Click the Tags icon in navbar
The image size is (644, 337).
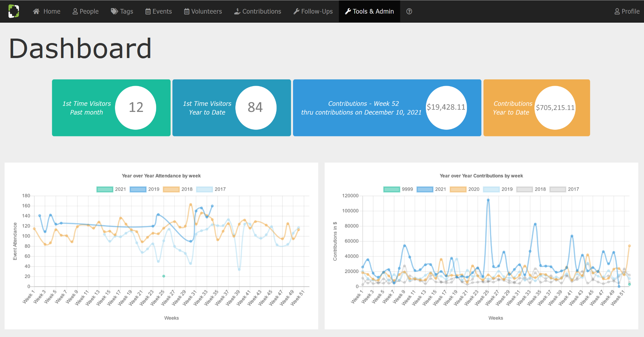(114, 11)
